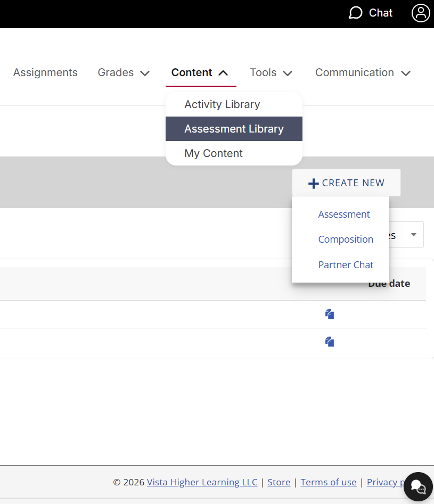
Task: Collapse the Content menu
Action: click(200, 72)
